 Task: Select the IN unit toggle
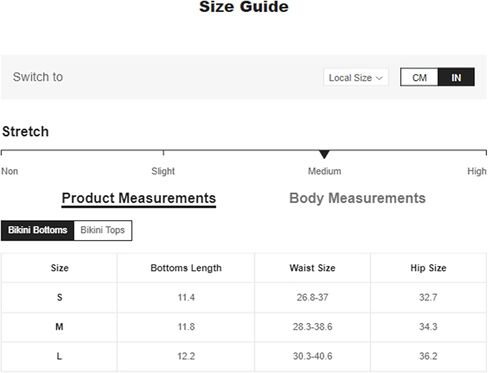tap(456, 77)
